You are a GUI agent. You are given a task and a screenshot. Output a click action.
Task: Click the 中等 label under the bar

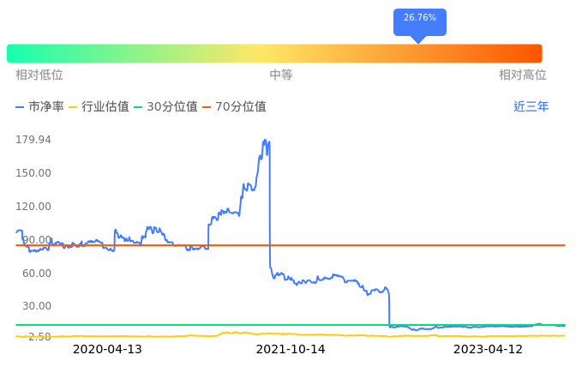click(x=281, y=75)
